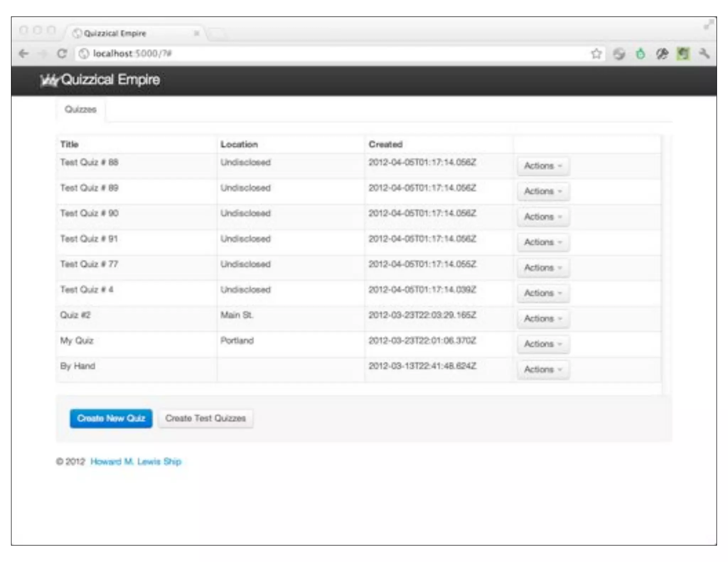Click the browser back arrow
This screenshot has width=728, height=562.
(24, 54)
